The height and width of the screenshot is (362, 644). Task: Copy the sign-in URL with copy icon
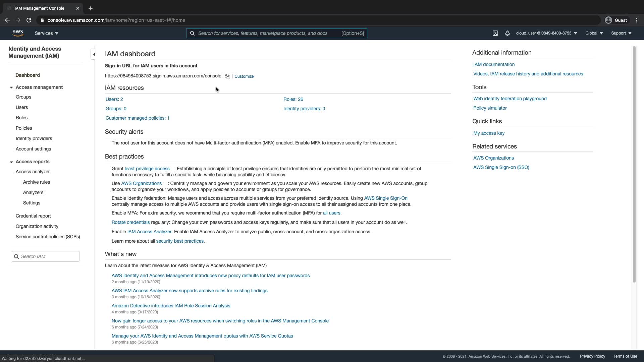[x=227, y=76]
